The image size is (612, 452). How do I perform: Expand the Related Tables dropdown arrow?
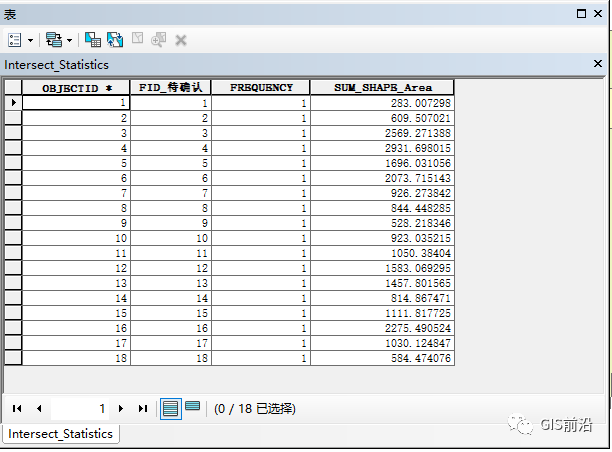click(69, 40)
